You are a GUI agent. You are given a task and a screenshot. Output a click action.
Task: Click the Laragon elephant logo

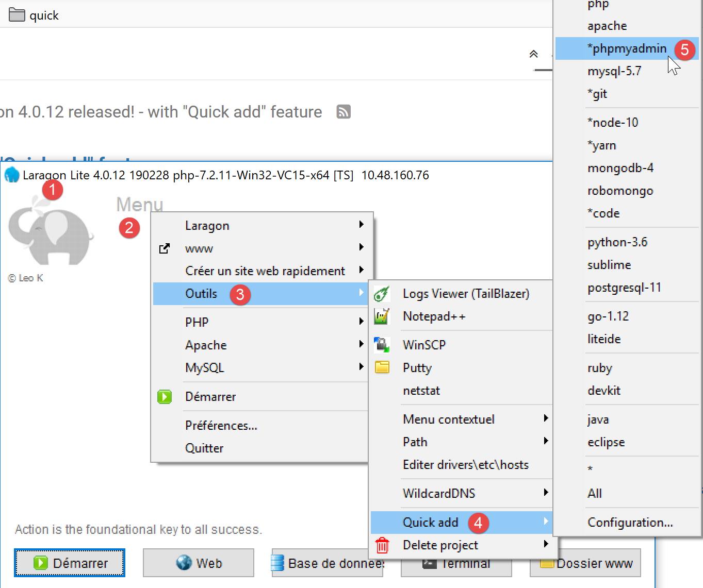51,233
